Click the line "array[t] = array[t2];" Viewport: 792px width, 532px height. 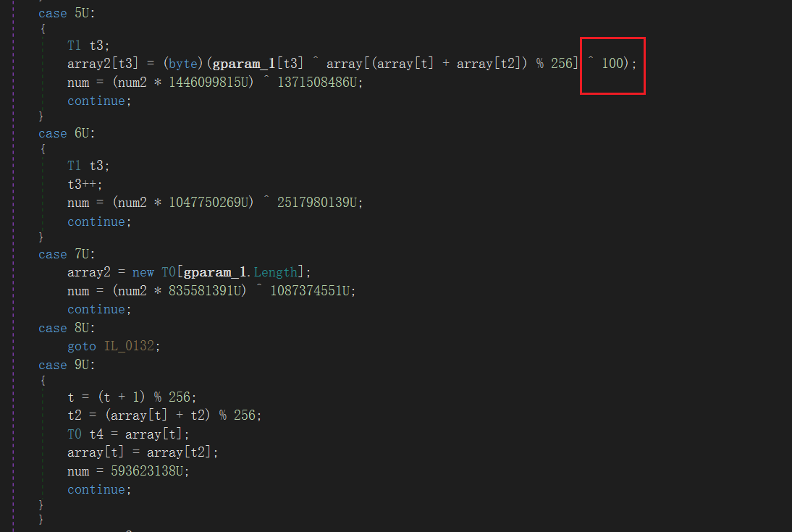click(143, 452)
